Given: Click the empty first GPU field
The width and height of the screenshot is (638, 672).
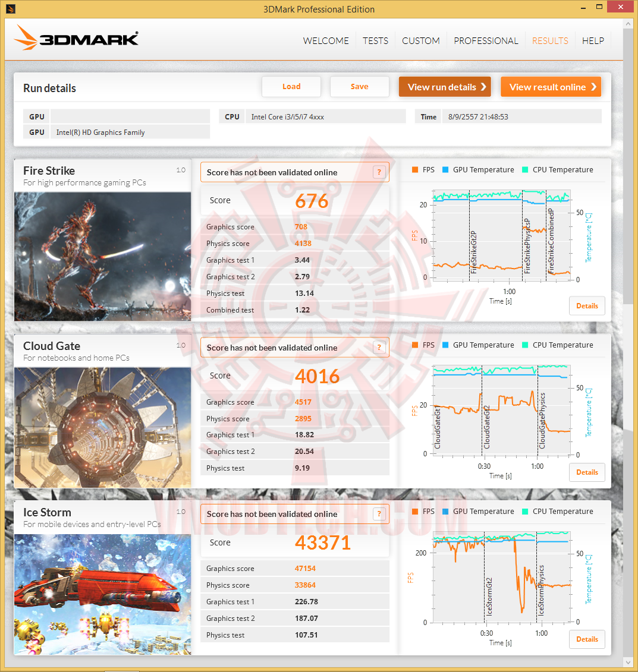Looking at the screenshot, I should [130, 116].
